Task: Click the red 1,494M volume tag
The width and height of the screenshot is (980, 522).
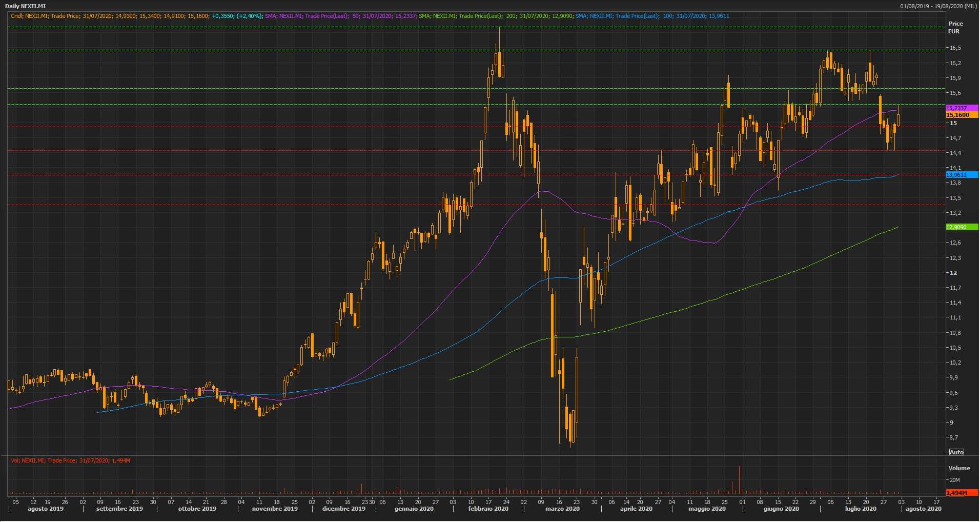Action: 962,493
